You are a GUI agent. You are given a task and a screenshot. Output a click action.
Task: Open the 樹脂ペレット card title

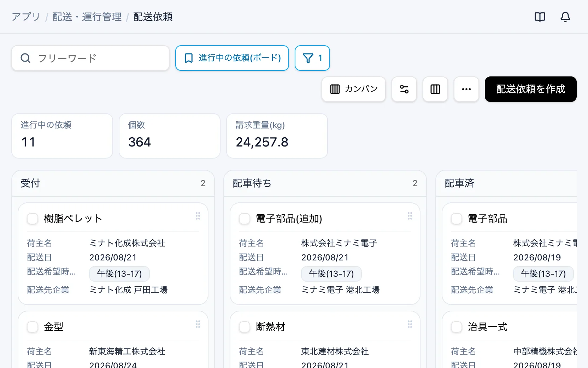coord(73,219)
